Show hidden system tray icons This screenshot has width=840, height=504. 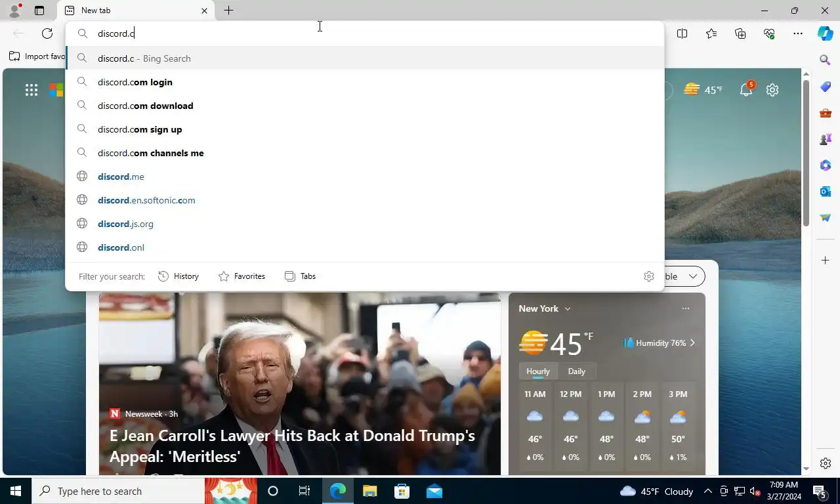(x=708, y=491)
